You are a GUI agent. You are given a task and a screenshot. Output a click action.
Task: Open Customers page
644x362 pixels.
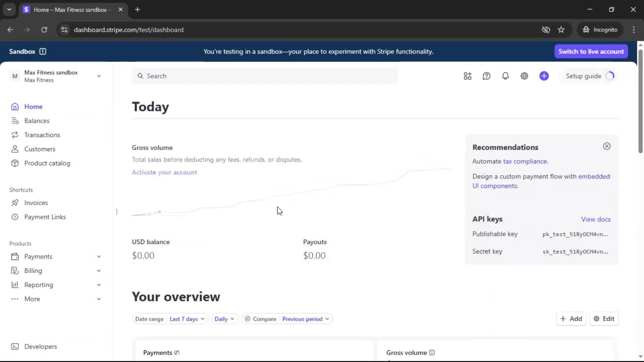point(40,149)
